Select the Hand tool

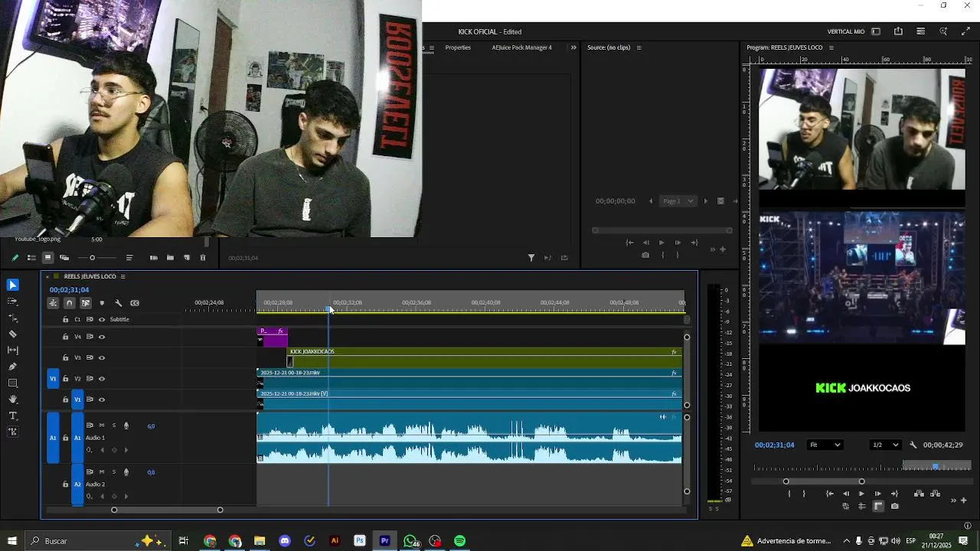[x=12, y=399]
